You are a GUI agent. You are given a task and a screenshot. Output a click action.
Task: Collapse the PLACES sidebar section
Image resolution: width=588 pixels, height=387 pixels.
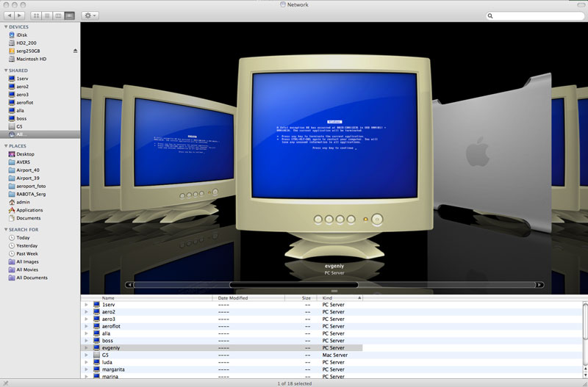[6, 146]
